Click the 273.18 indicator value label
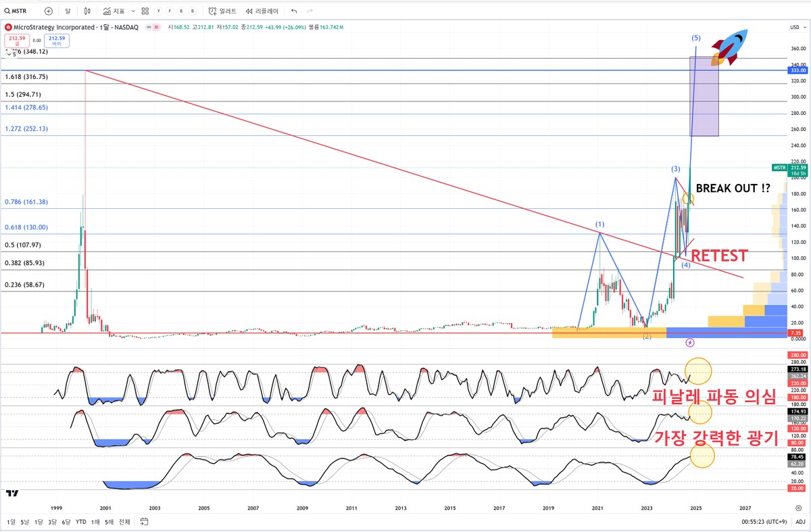The height and width of the screenshot is (532, 811). [797, 370]
